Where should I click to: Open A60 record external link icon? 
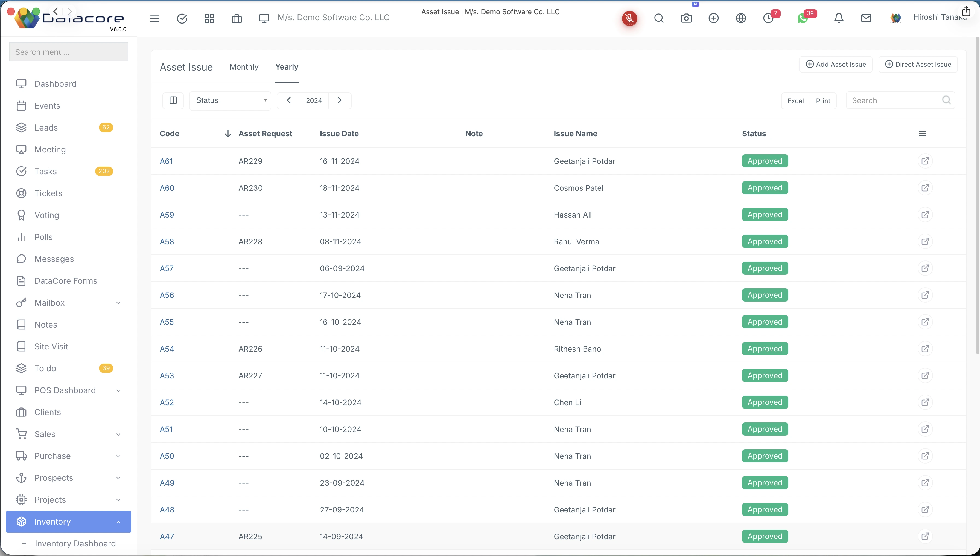pos(925,188)
